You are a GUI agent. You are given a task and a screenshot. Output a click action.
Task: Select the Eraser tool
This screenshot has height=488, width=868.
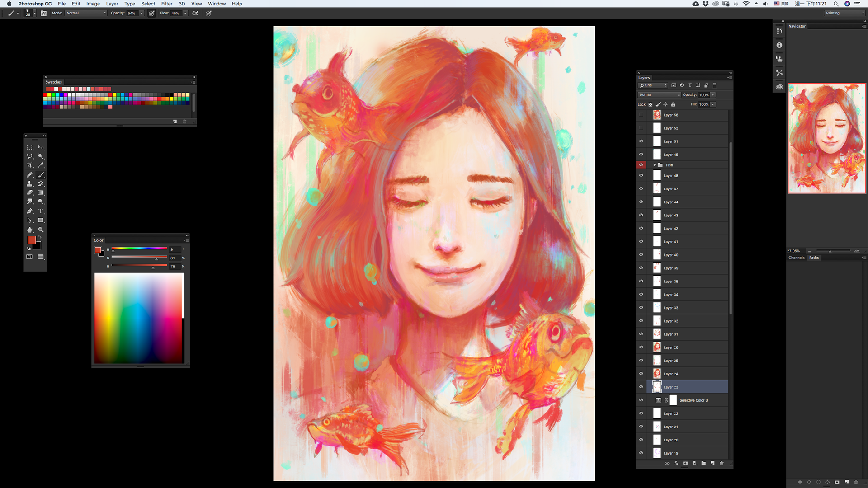(29, 192)
